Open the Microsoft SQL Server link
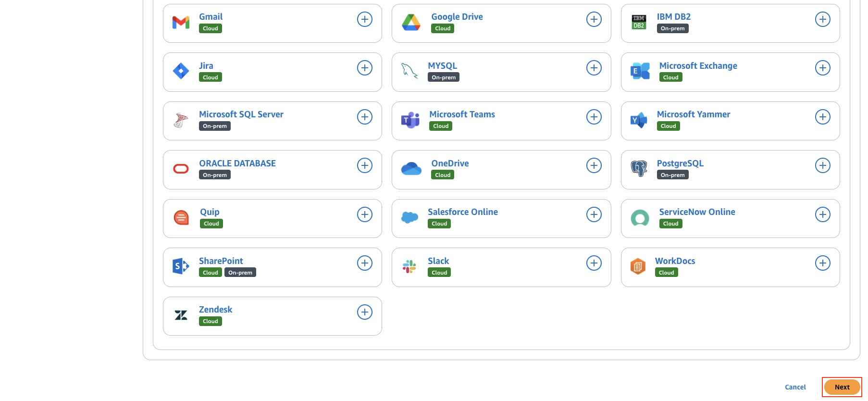Screen dimensions: 868x401 click(241, 114)
